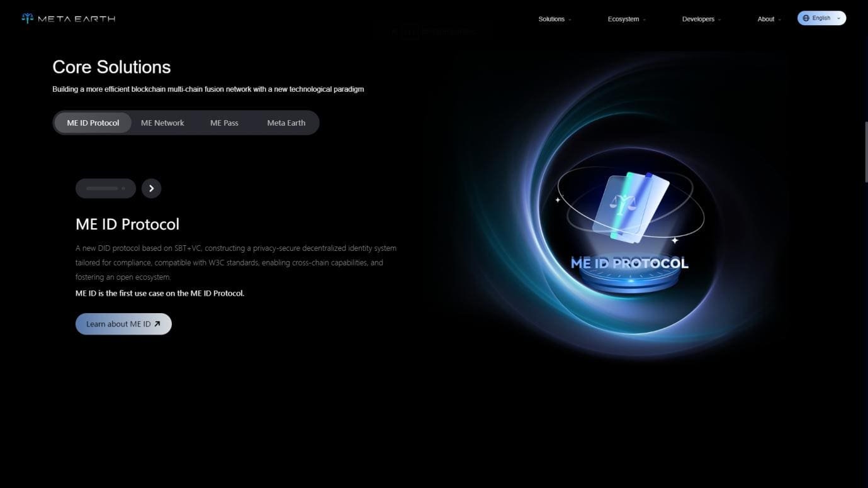Switch to the ME Pass tab

[224, 123]
